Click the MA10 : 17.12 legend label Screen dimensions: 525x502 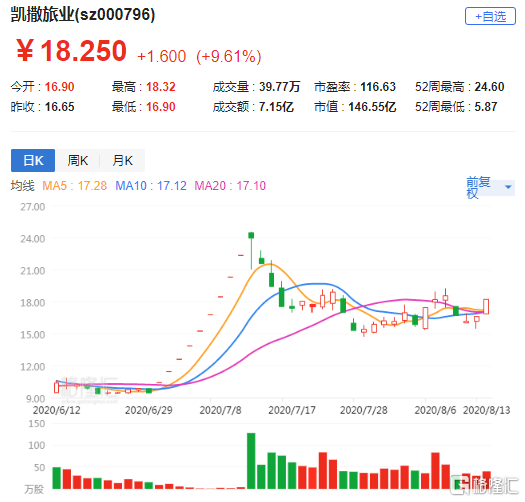pos(151,186)
